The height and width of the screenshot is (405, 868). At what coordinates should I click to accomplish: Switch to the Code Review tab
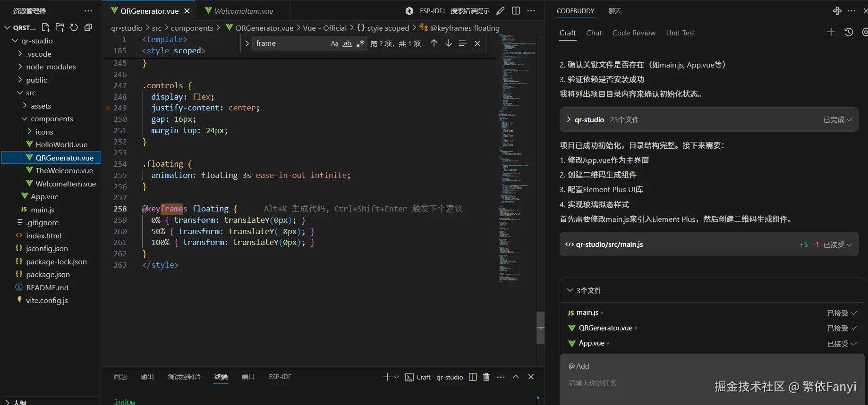pyautogui.click(x=634, y=33)
